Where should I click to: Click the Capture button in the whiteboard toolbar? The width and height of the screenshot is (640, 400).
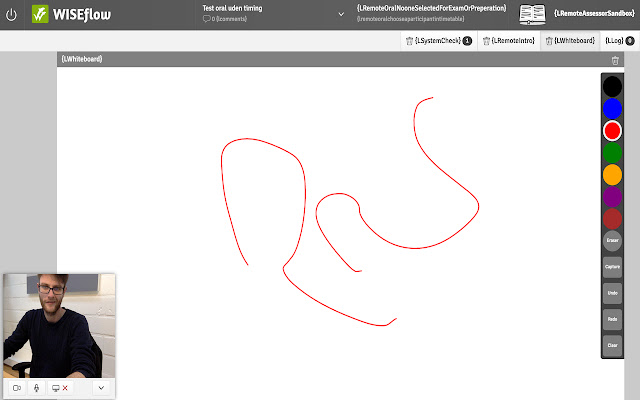612,267
